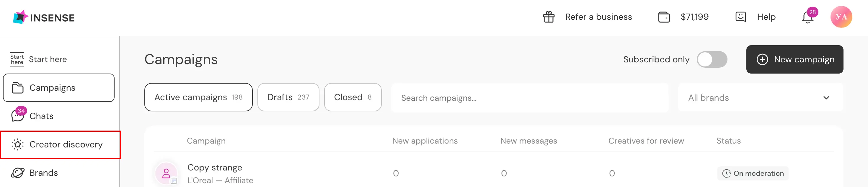This screenshot has width=868, height=187.
Task: Open Chats with 34 unread
Action: coord(41,116)
